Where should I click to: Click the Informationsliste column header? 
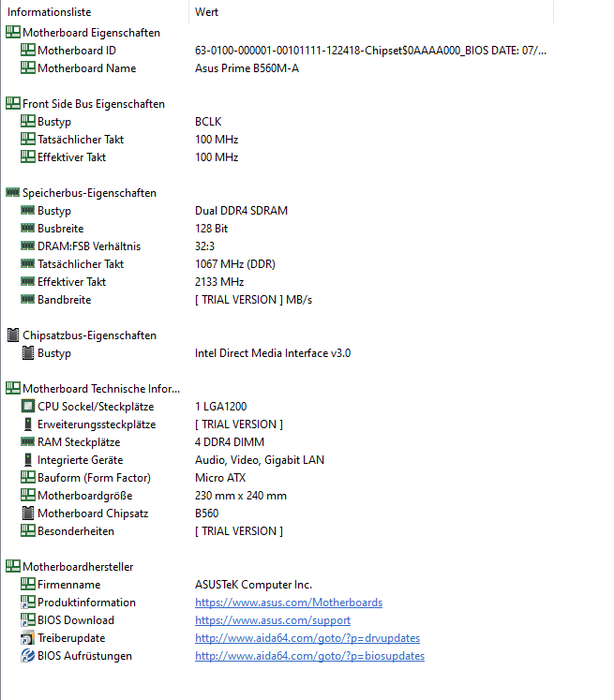tap(95, 12)
